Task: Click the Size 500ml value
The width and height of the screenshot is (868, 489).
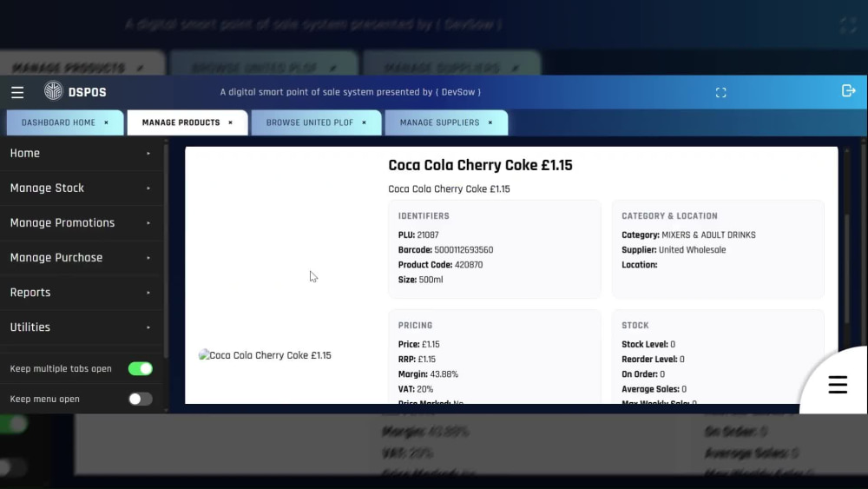Action: click(431, 280)
